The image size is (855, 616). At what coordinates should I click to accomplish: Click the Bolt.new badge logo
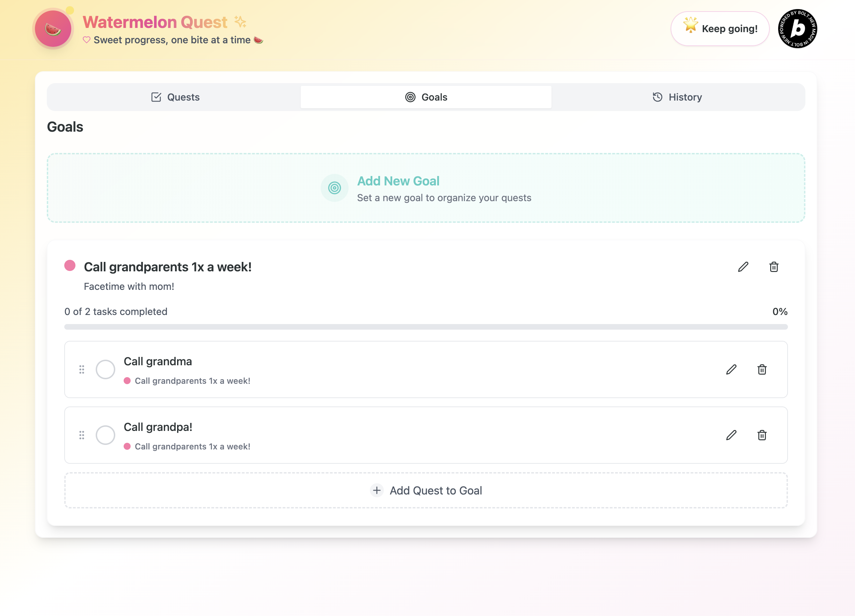[x=797, y=29]
